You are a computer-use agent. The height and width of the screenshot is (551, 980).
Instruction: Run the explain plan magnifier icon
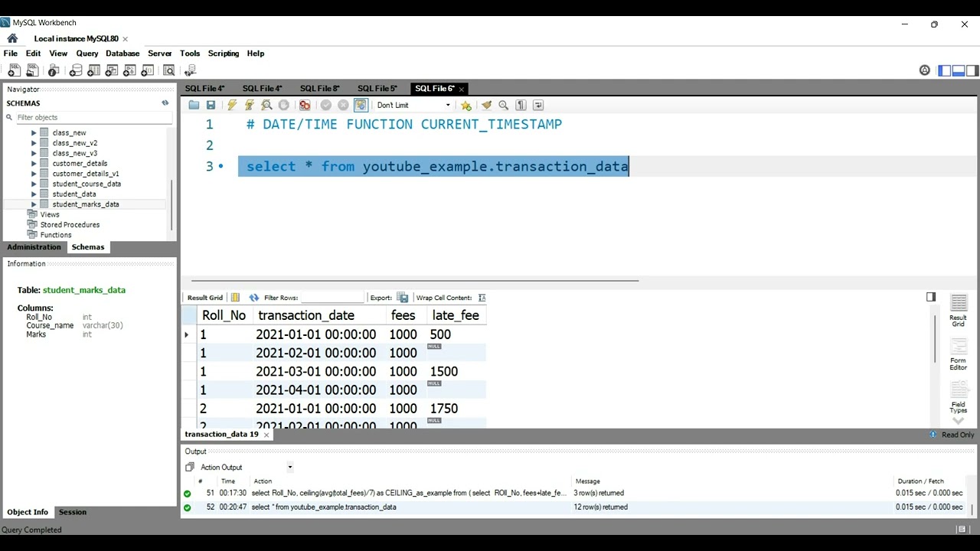[266, 106]
